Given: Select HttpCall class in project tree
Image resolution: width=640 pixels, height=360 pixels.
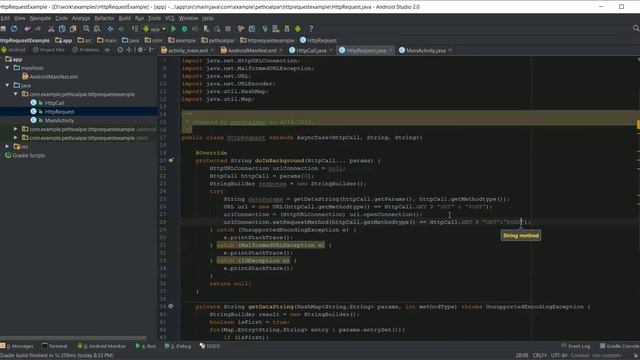Looking at the screenshot, I should pos(54,103).
